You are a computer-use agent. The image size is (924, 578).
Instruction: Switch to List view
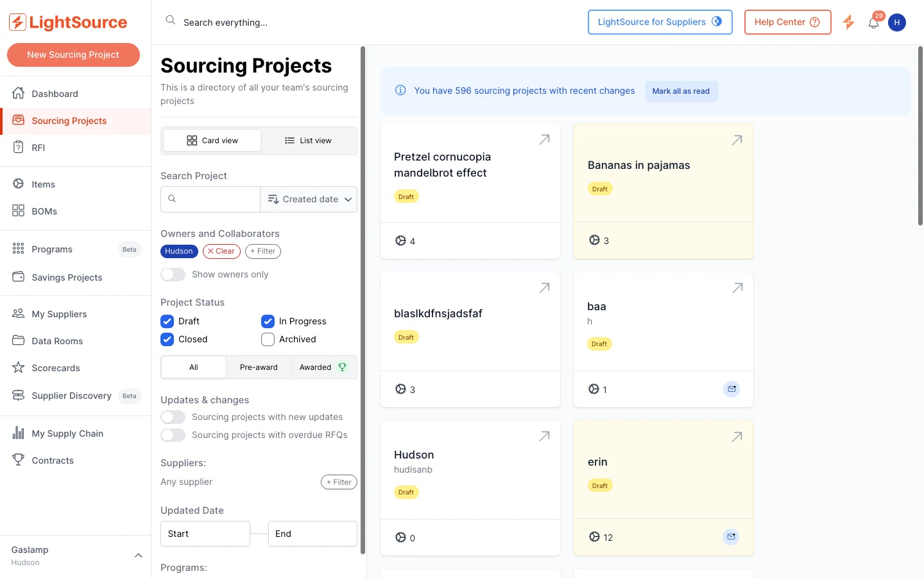(x=309, y=140)
